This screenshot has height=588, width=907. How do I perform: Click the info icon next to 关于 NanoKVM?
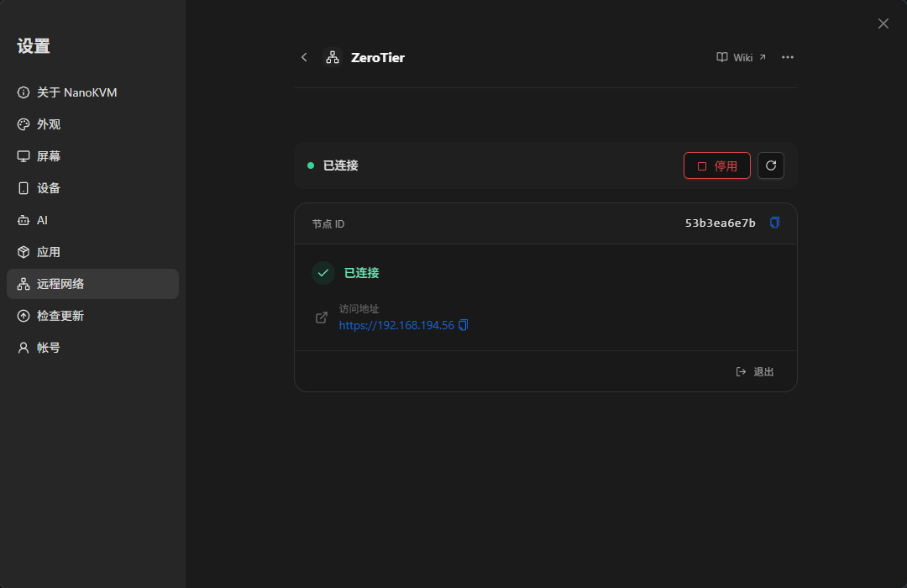(24, 92)
